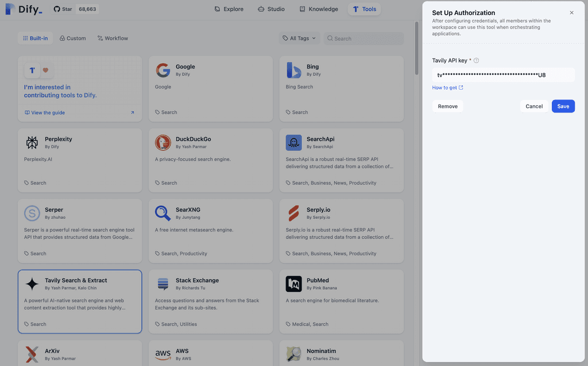Click the Tavily Search & Extract star icon
This screenshot has width=588, height=366.
click(32, 283)
